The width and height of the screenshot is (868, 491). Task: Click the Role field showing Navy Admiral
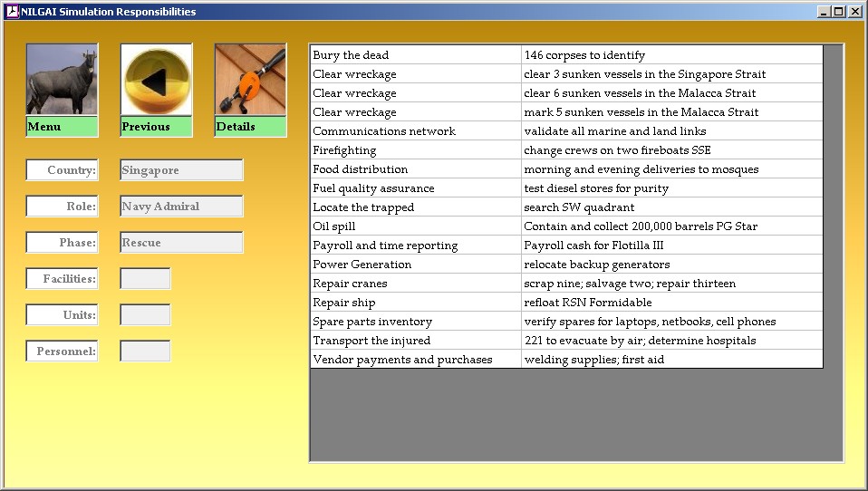pyautogui.click(x=181, y=207)
